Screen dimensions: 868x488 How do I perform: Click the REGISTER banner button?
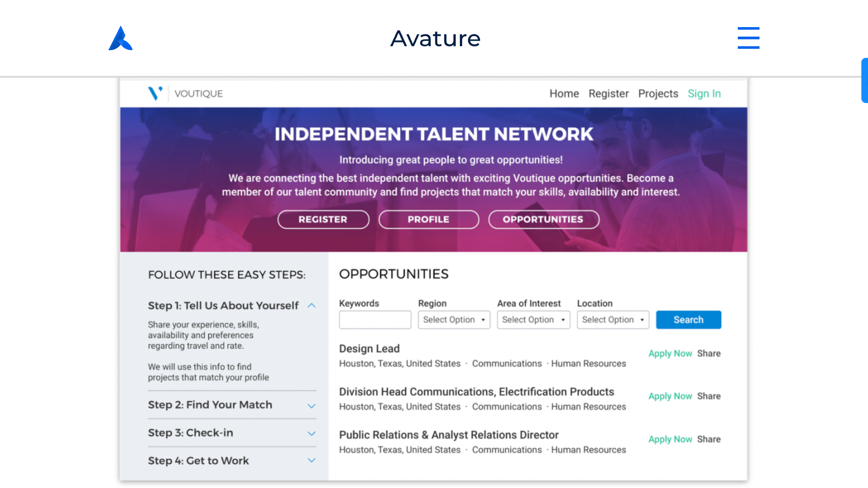tap(323, 219)
